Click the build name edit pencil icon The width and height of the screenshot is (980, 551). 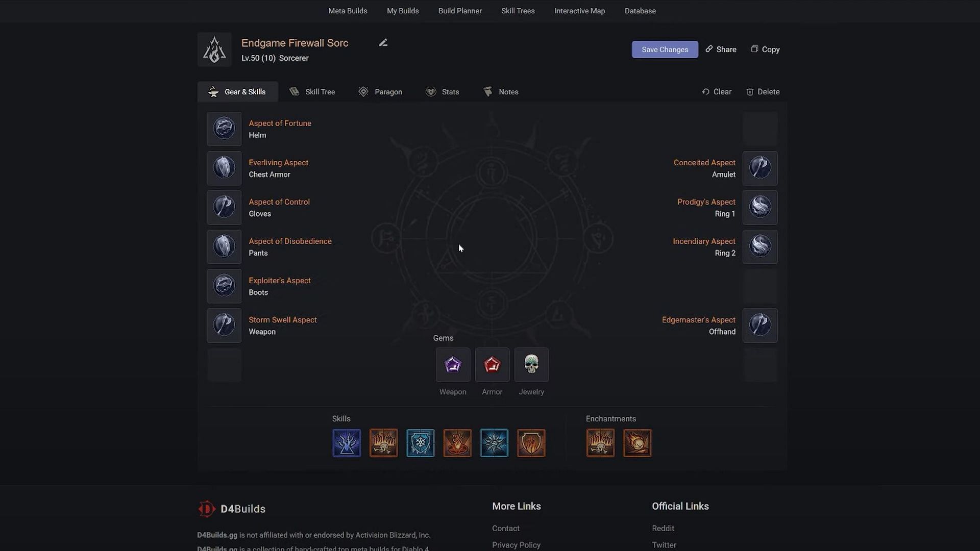click(382, 42)
